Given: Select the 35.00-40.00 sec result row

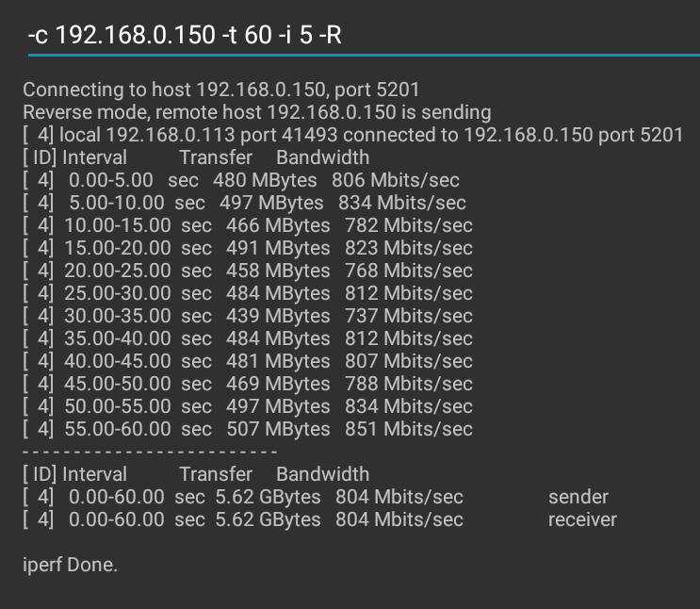Looking at the screenshot, I should (x=247, y=338).
